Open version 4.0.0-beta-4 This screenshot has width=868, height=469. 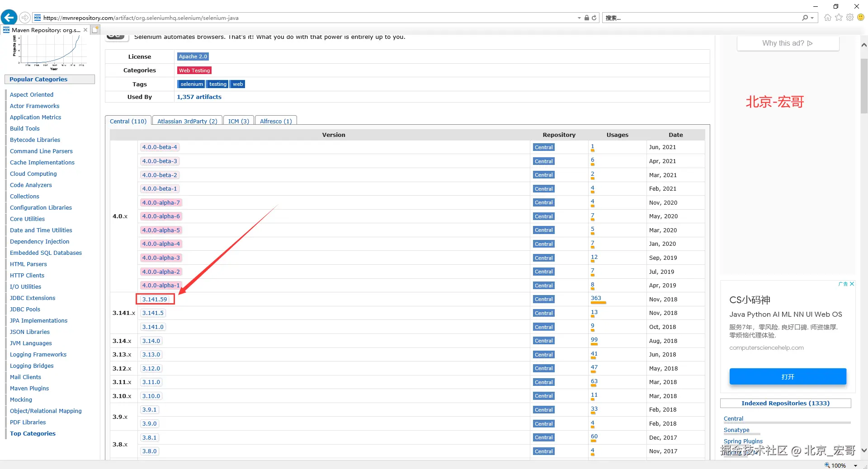click(160, 147)
